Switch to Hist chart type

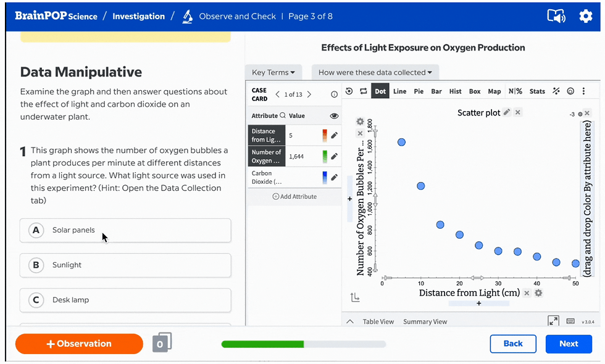(x=456, y=91)
